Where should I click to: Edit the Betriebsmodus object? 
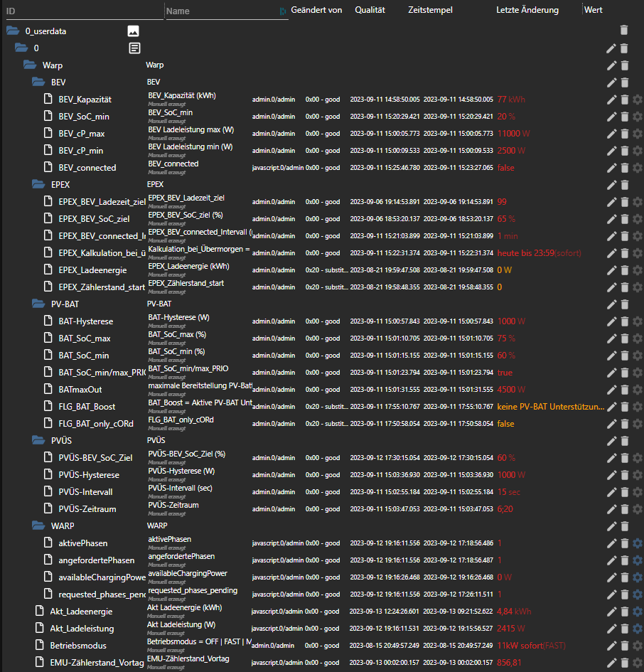(611, 646)
